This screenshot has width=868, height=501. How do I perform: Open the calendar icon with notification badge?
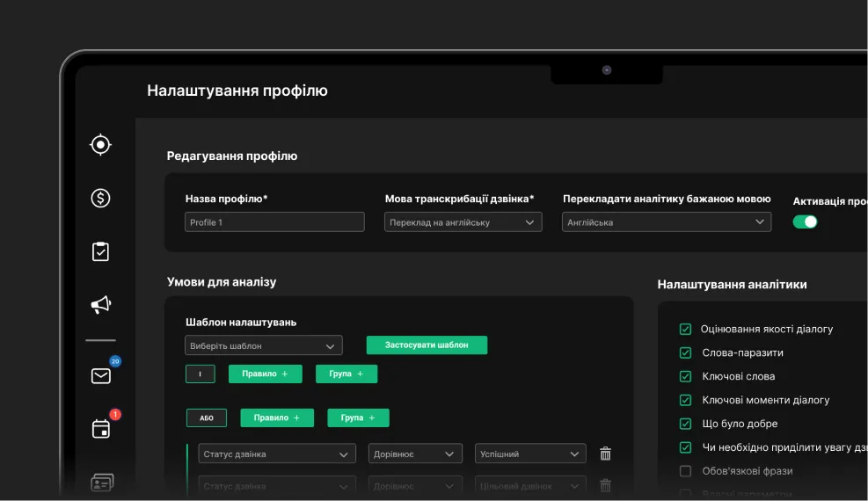pos(101,429)
